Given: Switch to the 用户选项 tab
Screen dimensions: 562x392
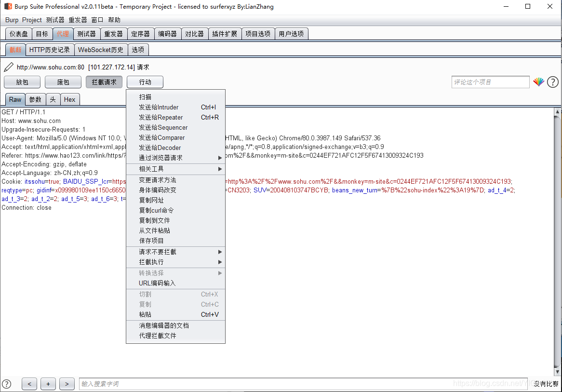Looking at the screenshot, I should pyautogui.click(x=292, y=34).
